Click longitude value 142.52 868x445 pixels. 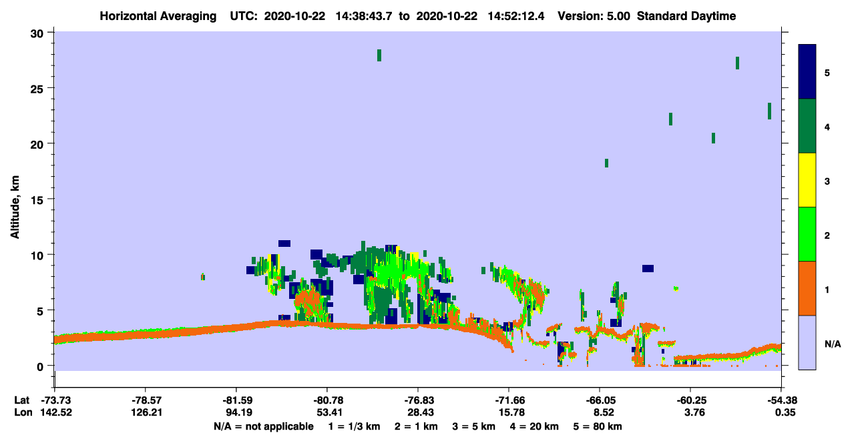coord(55,412)
